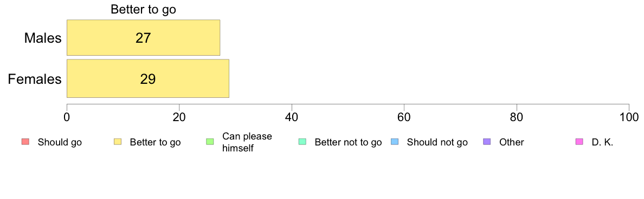Image resolution: width=644 pixels, height=199 pixels.
Task: Select the red Should go swatch
Action: [x=25, y=142]
